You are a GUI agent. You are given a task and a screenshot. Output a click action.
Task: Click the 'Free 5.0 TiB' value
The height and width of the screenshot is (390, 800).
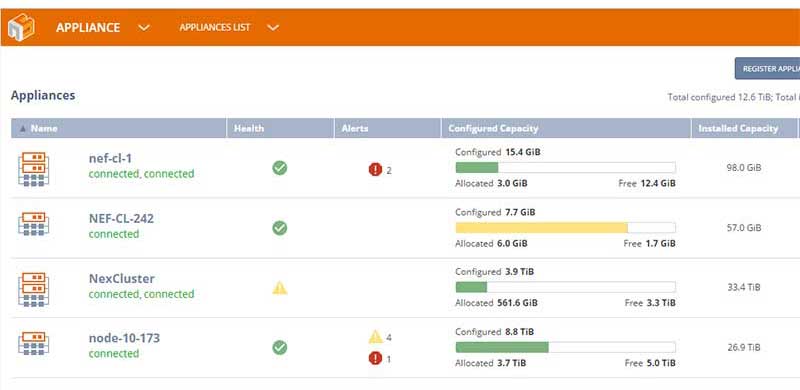point(650,363)
